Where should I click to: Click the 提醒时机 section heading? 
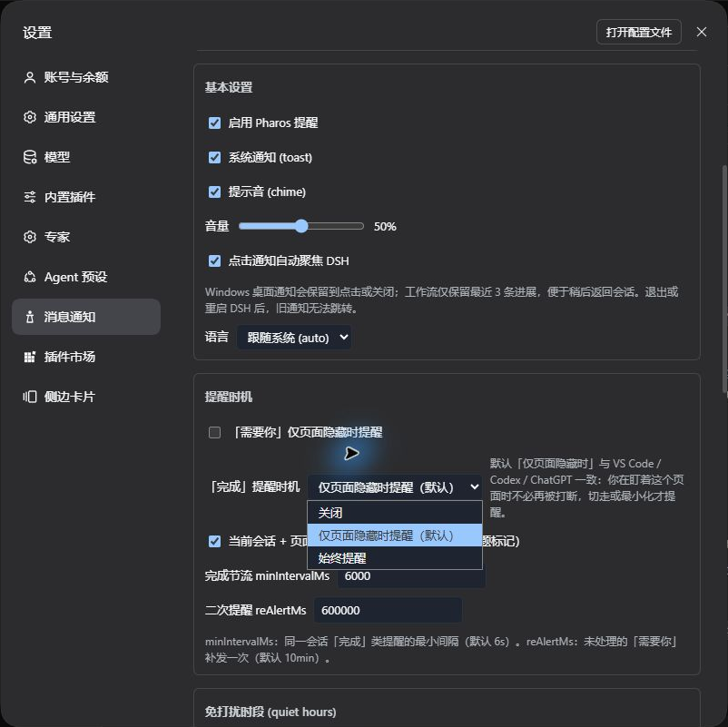pos(229,397)
